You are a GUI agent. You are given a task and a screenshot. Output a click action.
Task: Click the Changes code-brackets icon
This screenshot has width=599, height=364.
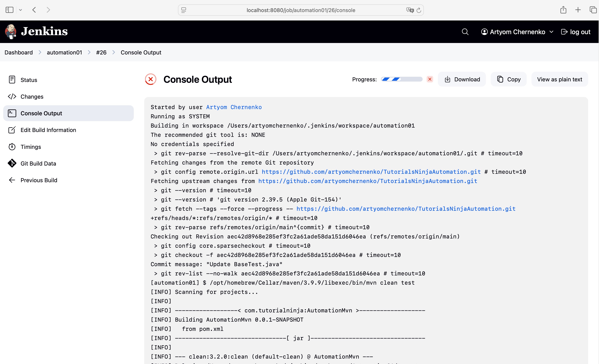12,97
